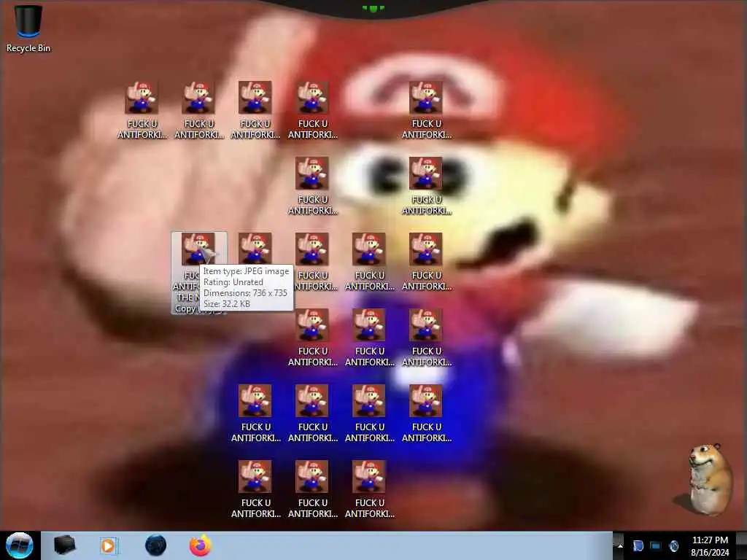Launch Firefox from the taskbar

[201, 545]
